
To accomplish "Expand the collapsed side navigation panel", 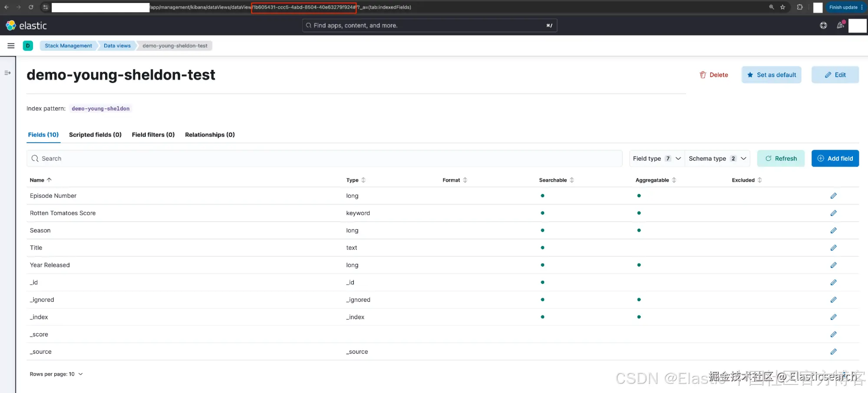I will coord(7,73).
